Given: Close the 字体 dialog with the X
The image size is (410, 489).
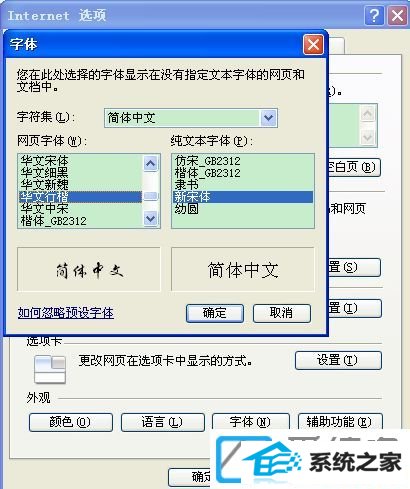Looking at the screenshot, I should tap(313, 45).
